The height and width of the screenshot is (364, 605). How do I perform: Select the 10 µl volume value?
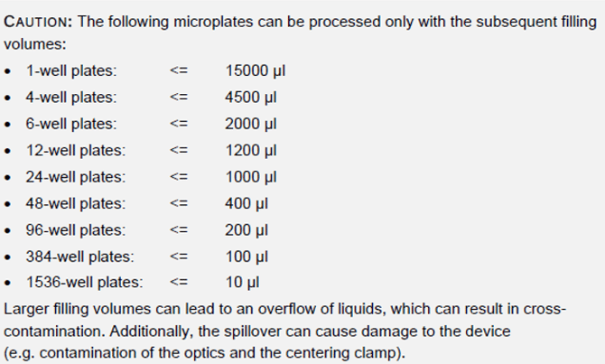[x=242, y=283]
